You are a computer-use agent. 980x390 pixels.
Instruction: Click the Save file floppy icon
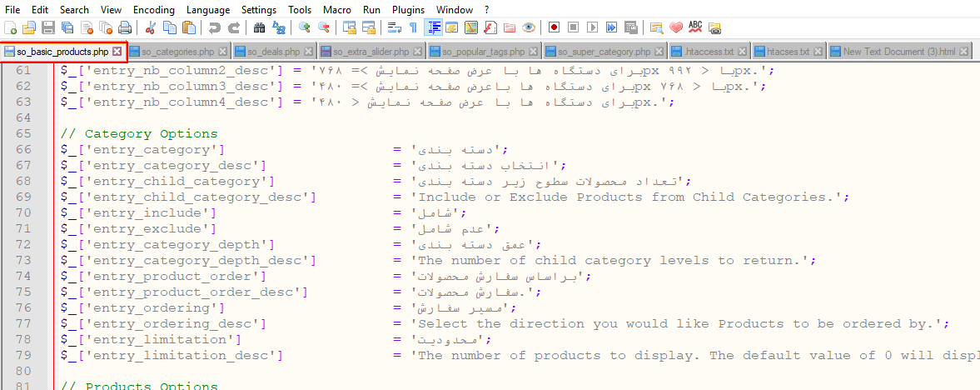click(x=49, y=27)
